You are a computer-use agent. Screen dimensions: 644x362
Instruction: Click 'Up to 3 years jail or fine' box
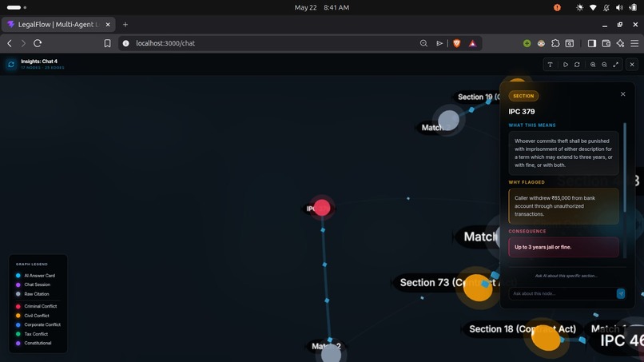[x=563, y=247]
